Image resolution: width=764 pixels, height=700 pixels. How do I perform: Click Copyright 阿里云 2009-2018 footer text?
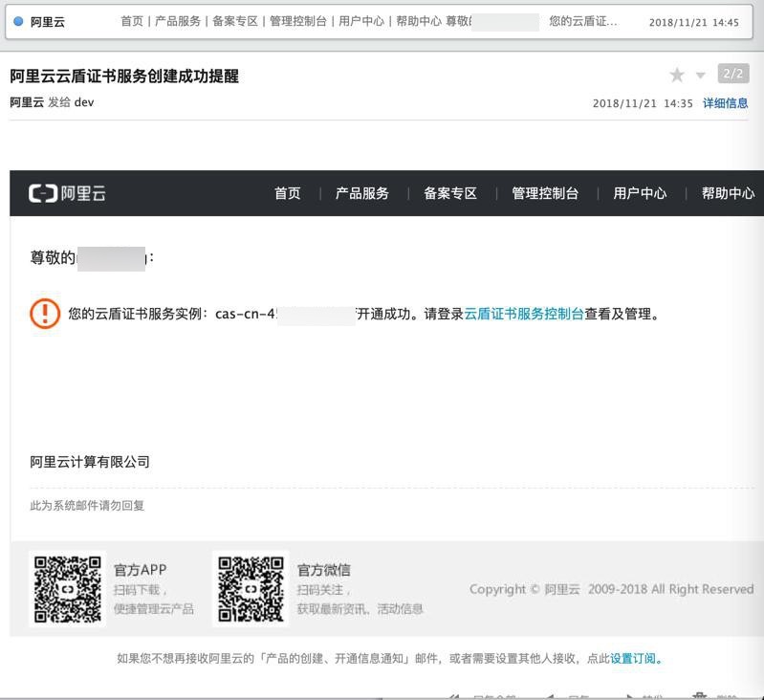tap(612, 589)
